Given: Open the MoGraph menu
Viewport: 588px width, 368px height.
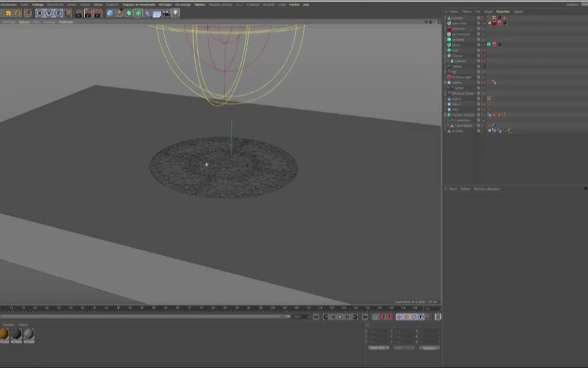Looking at the screenshot, I should [165, 4].
